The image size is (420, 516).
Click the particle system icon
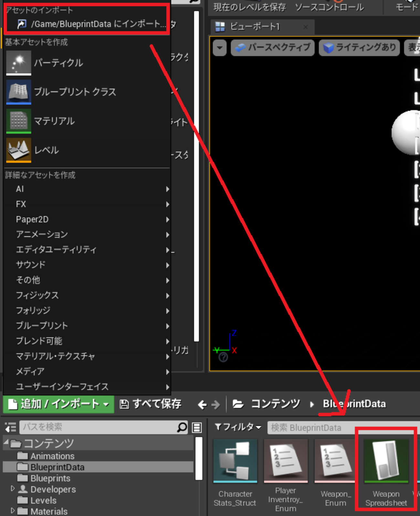click(x=19, y=63)
